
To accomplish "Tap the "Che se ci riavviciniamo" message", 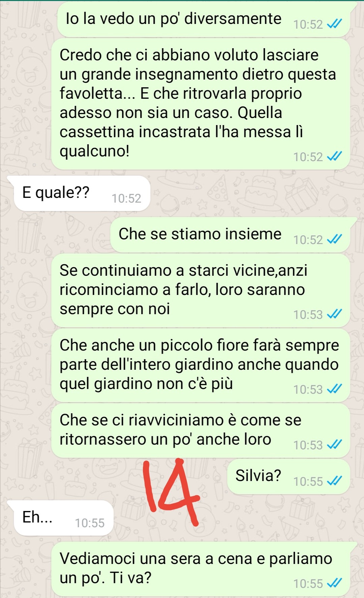I will pyautogui.click(x=201, y=430).
